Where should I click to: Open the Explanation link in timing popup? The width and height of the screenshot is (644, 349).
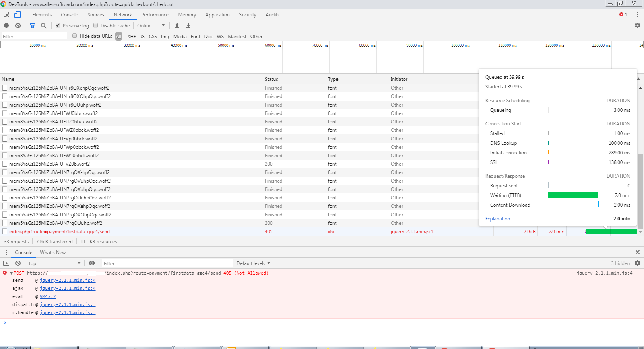(497, 219)
